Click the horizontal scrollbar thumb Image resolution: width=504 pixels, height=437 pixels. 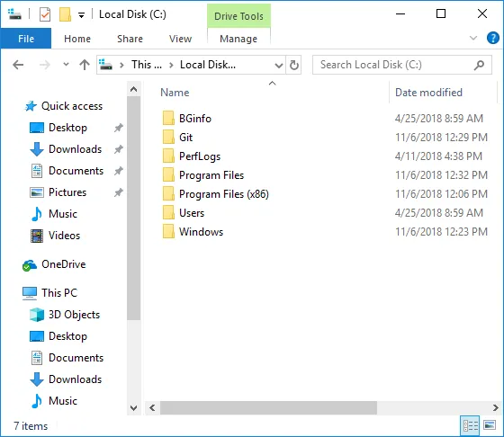[x=268, y=408]
